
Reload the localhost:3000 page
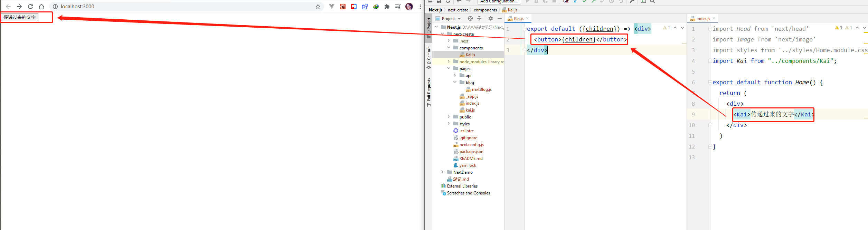30,7
